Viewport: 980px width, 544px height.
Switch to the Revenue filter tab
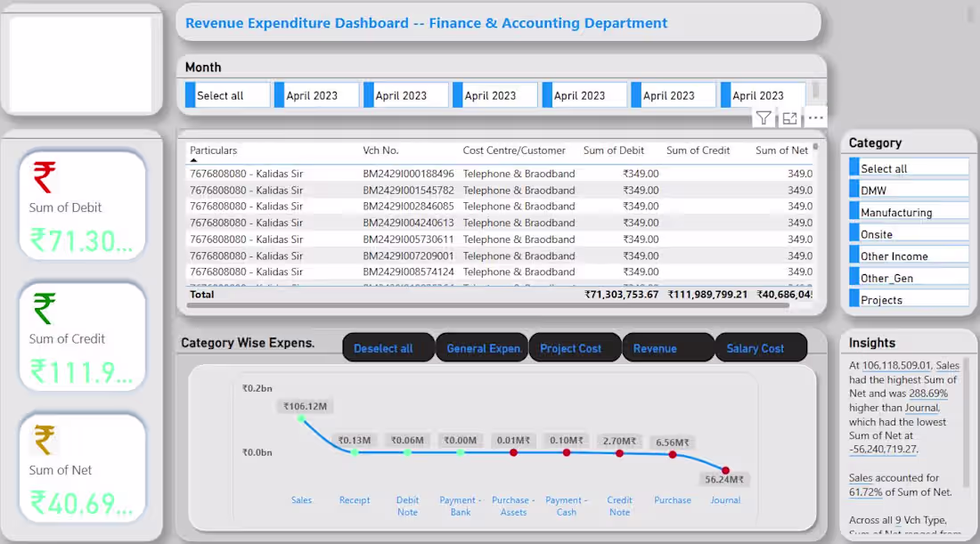[667, 347]
